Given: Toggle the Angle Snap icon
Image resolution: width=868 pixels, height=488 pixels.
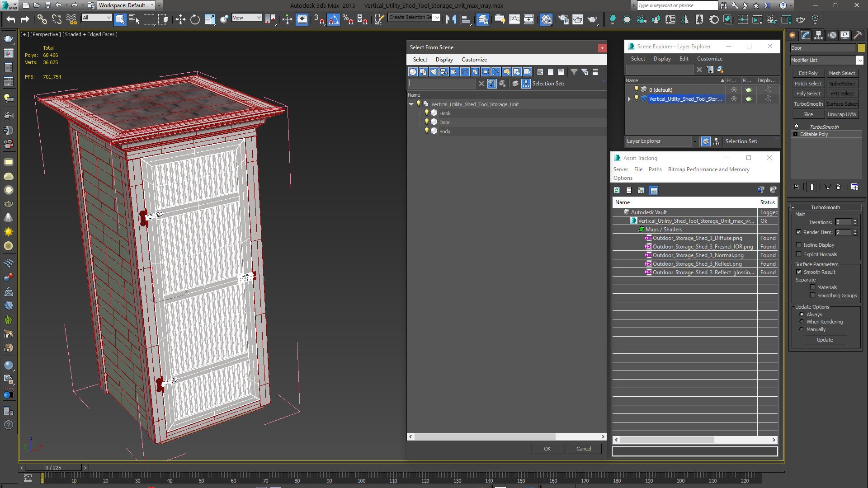Looking at the screenshot, I should (x=334, y=19).
